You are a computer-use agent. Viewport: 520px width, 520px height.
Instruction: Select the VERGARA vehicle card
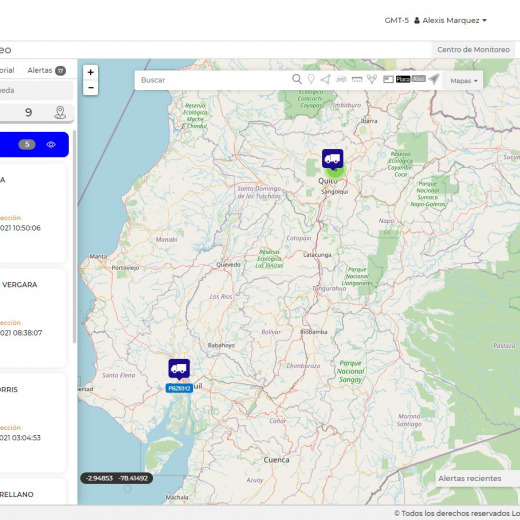[x=32, y=318]
